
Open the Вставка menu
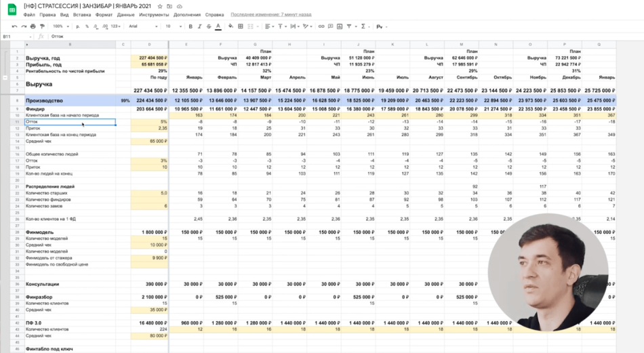(x=81, y=14)
